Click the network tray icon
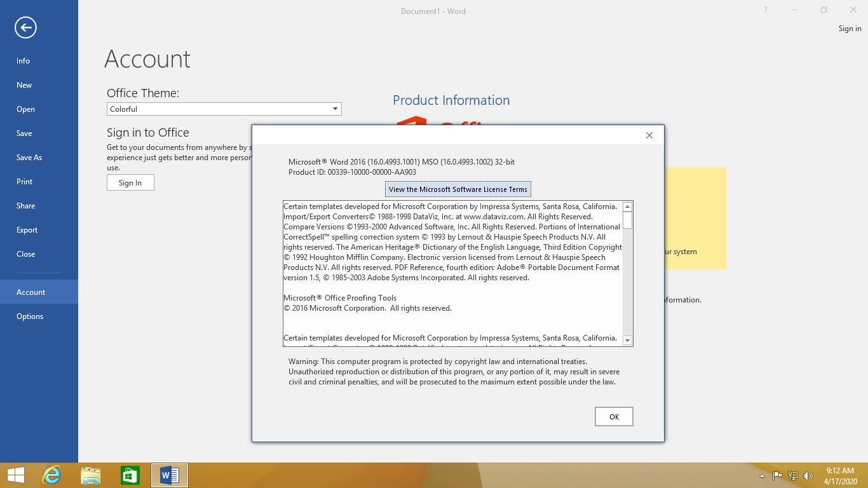This screenshot has width=868, height=488. (x=793, y=476)
